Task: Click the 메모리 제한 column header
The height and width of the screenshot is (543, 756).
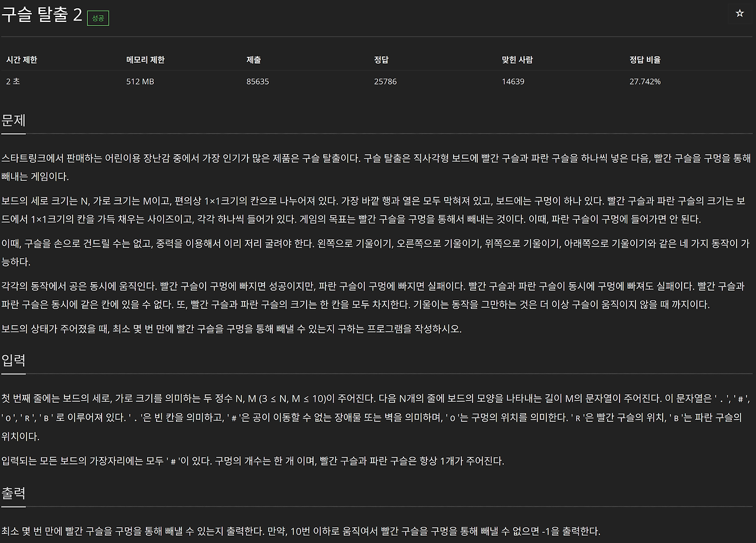Action: coord(146,59)
